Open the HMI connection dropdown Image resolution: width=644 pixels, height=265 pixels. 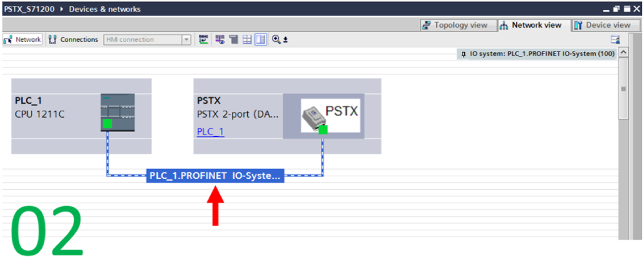click(187, 40)
